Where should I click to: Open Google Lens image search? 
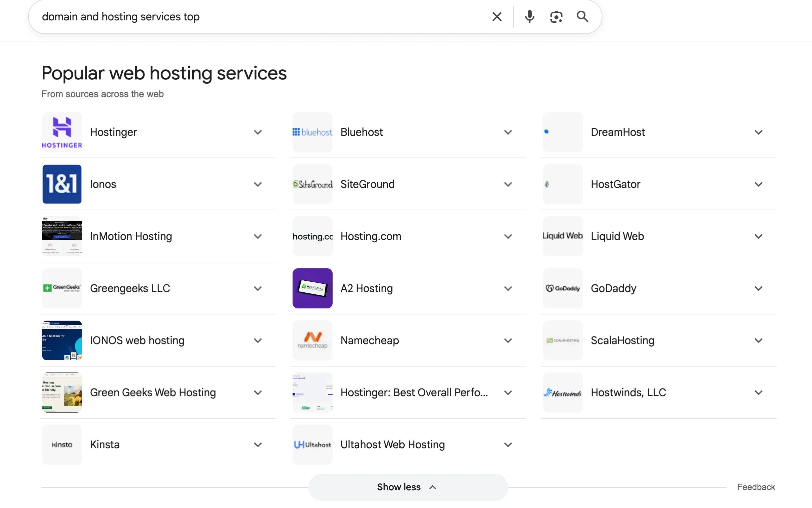[556, 16]
